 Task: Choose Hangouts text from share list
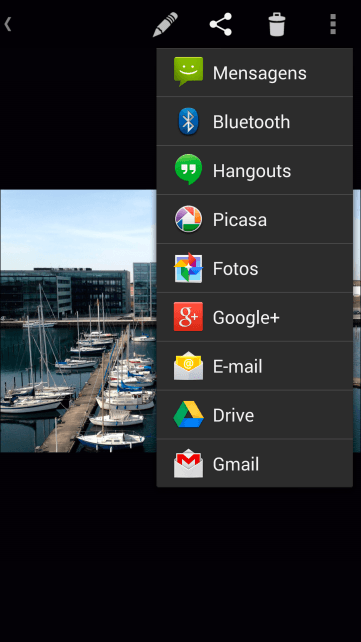[x=252, y=171]
